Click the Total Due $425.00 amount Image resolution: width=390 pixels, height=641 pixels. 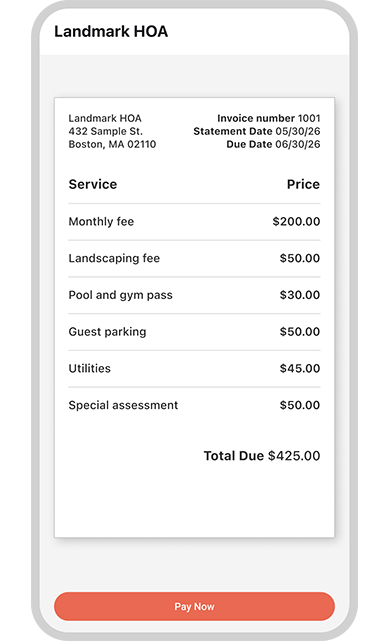(x=262, y=456)
